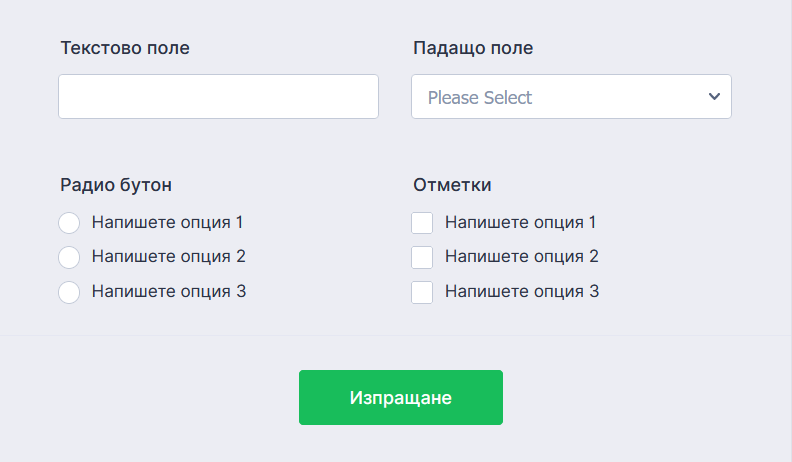
Task: Tick first checkbox box under Отметки
Action: (422, 222)
